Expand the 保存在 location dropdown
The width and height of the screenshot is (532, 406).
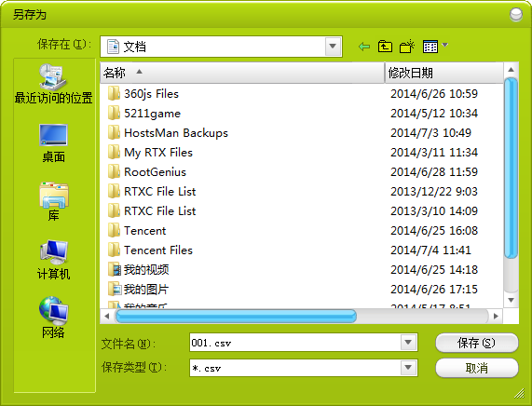click(333, 47)
